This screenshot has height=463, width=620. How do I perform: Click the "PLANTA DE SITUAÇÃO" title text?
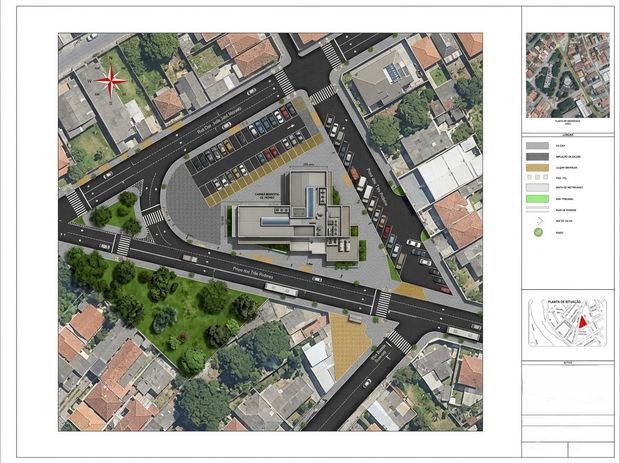[x=564, y=302]
